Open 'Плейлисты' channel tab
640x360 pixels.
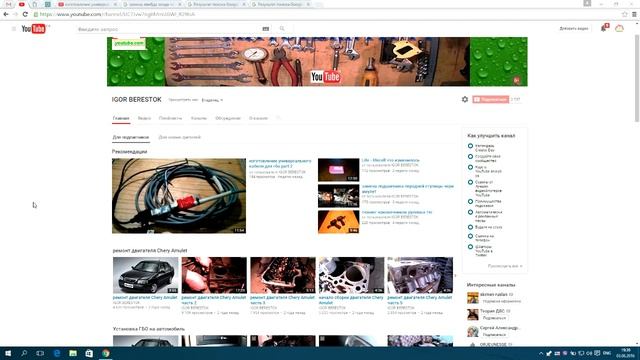click(170, 118)
